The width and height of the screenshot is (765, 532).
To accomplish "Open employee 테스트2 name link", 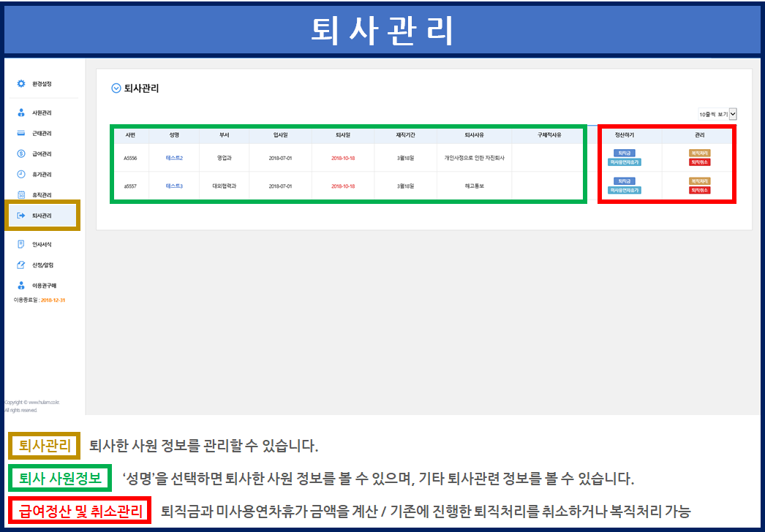I will point(174,158).
